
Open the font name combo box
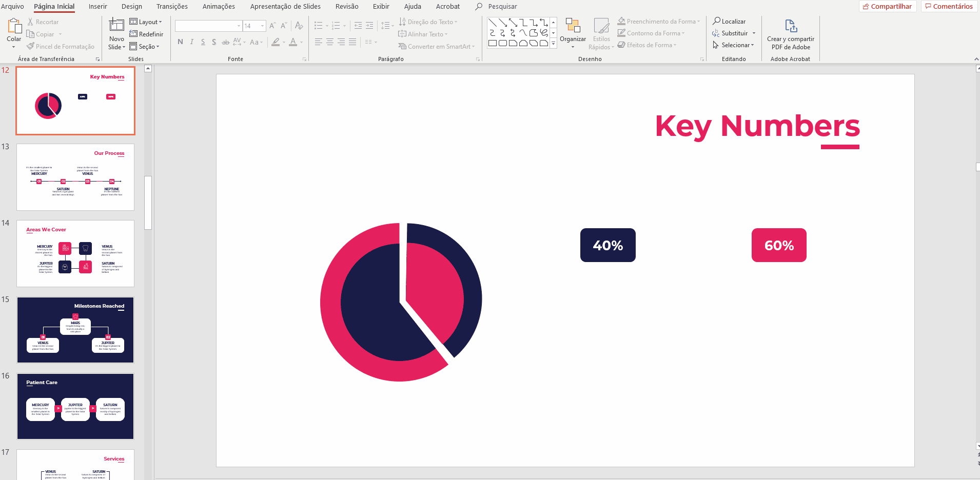(x=208, y=26)
